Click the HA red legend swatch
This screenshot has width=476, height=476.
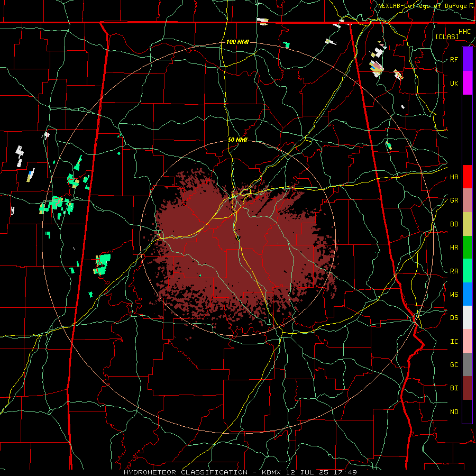pyautogui.click(x=467, y=177)
